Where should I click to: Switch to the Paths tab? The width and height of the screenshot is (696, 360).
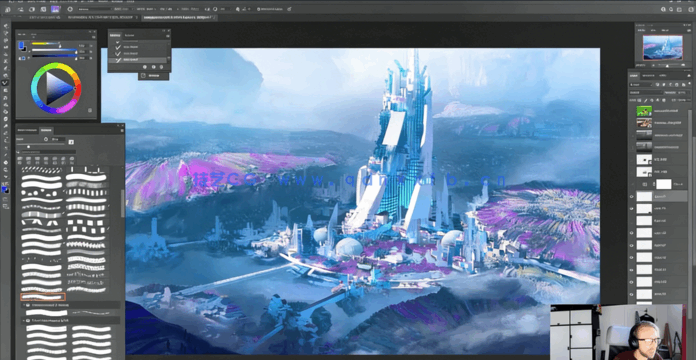coord(662,76)
